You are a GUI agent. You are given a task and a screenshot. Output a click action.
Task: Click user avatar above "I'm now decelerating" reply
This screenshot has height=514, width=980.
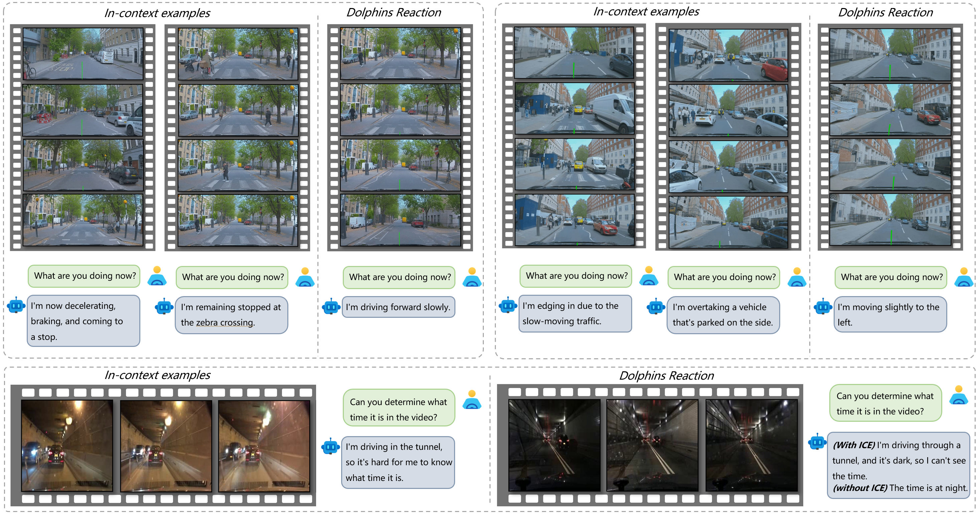157,276
